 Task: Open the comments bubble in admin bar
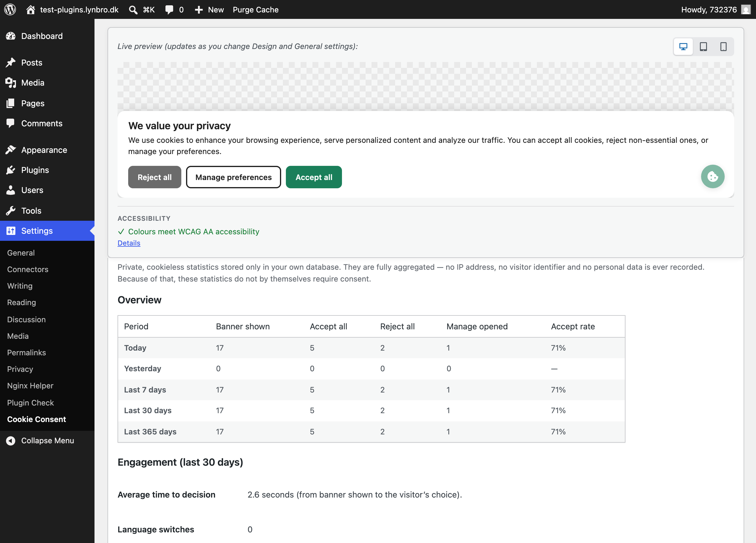point(169,9)
